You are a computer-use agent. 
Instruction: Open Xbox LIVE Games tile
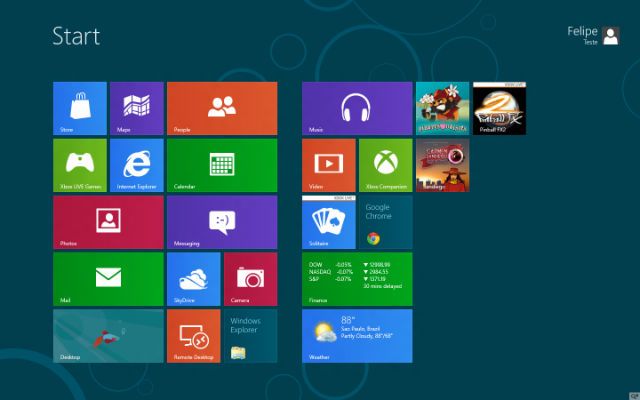point(80,165)
